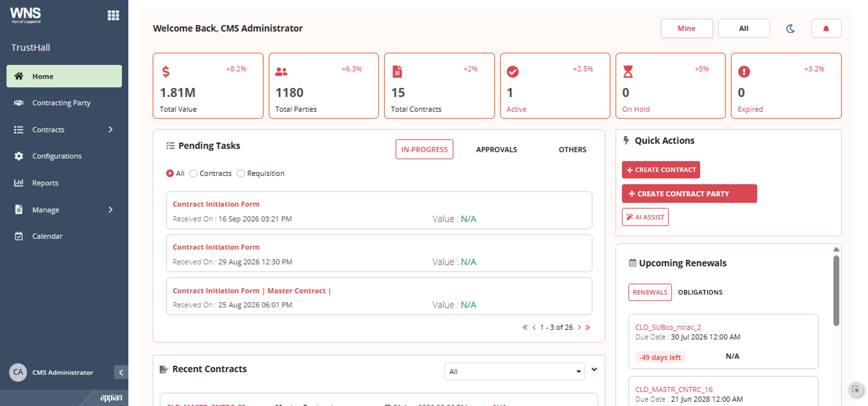Image resolution: width=868 pixels, height=406 pixels.
Task: Open Calendar in sidebar
Action: 64,236
